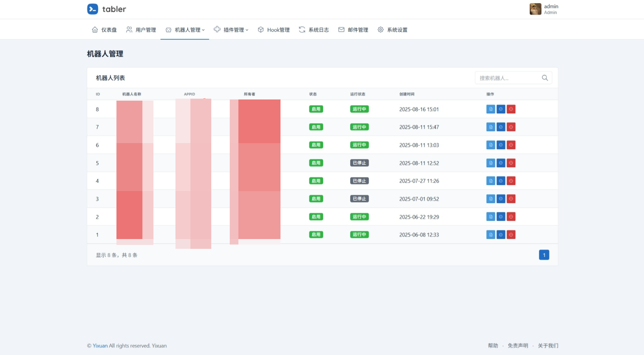
Task: Click the red minus-circle icon for robot ID 2
Action: click(511, 217)
